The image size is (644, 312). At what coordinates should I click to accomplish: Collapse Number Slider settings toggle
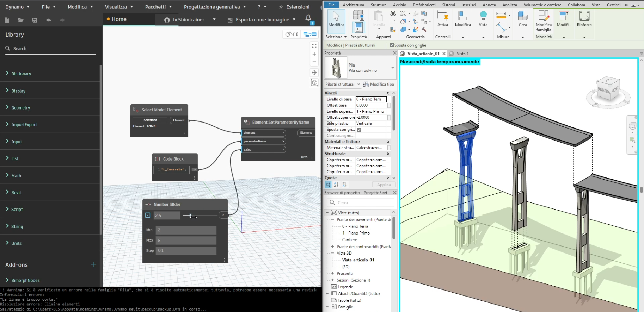pyautogui.click(x=148, y=215)
